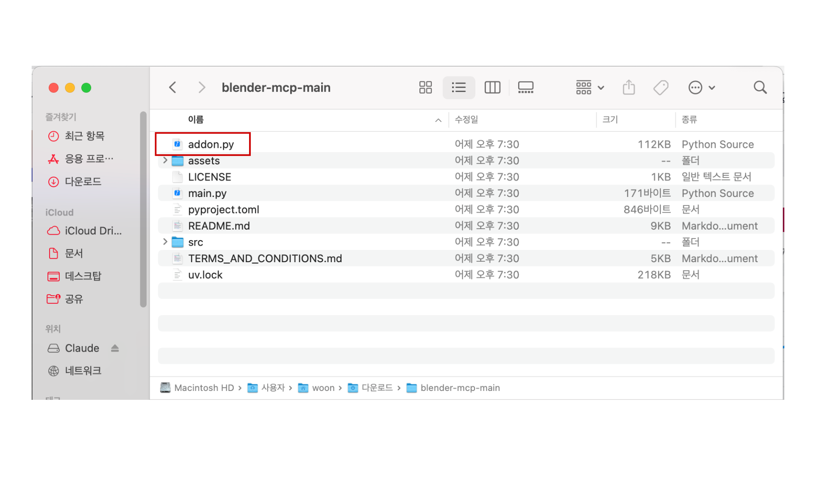
Task: Click the search magnifier icon
Action: (x=760, y=88)
